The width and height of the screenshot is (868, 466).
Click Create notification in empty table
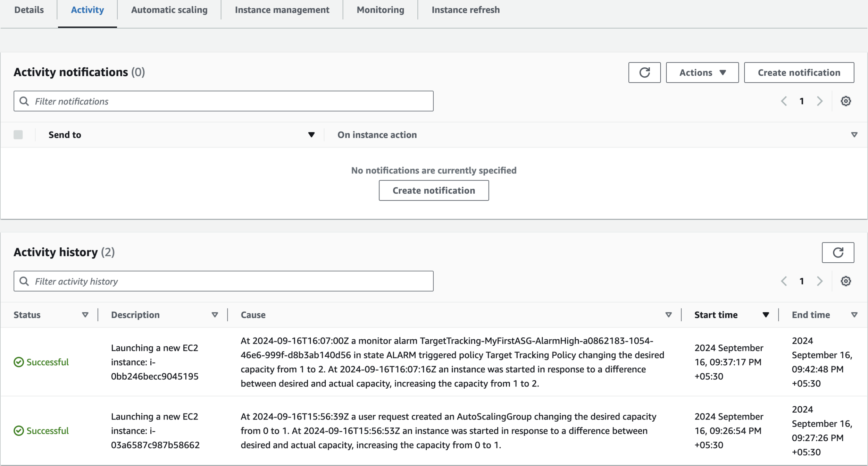433,190
